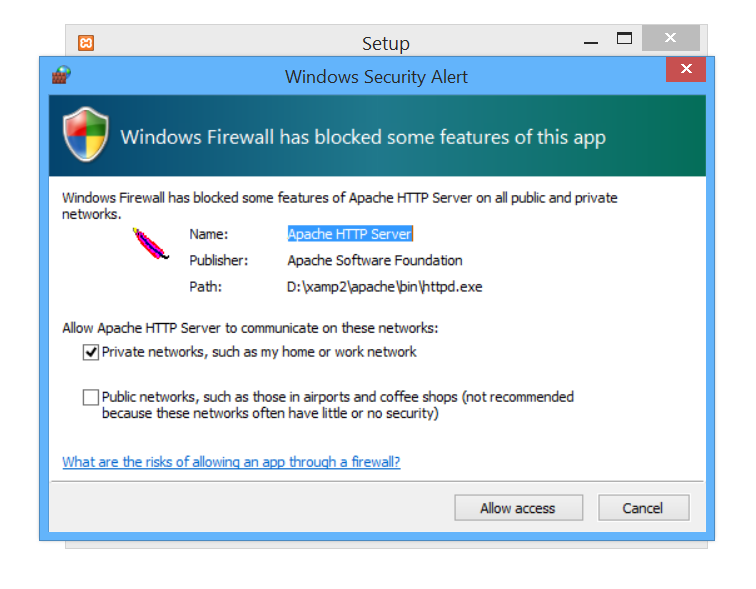The width and height of the screenshot is (756, 589).
Task: Click the firewall brick wall title icon
Action: (x=61, y=74)
